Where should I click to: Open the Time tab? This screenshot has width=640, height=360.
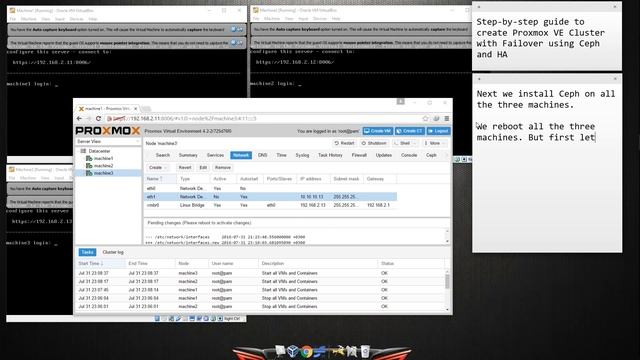pyautogui.click(x=281, y=155)
